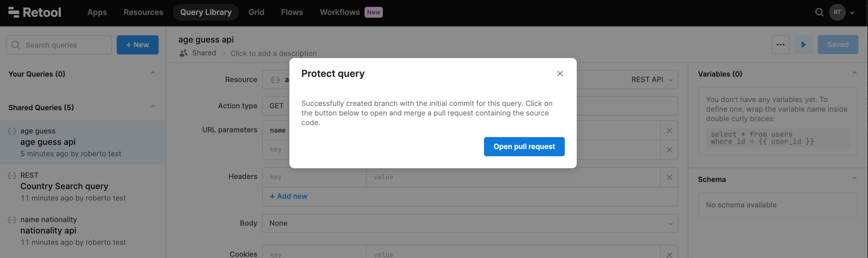Remove the Headers row
Viewport: 868px width, 258px height.
(x=669, y=177)
